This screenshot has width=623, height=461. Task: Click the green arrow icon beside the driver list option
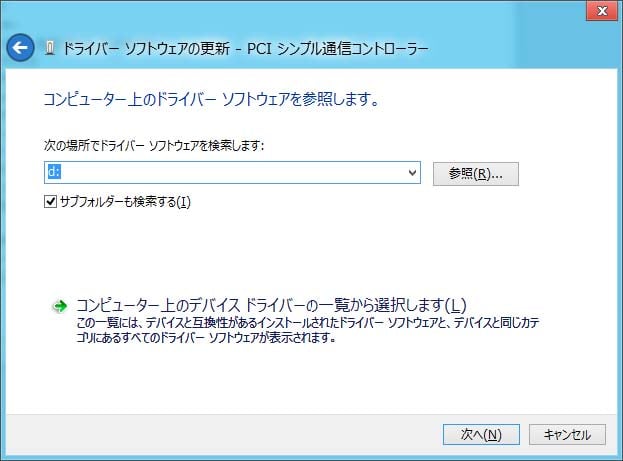[x=60, y=306]
